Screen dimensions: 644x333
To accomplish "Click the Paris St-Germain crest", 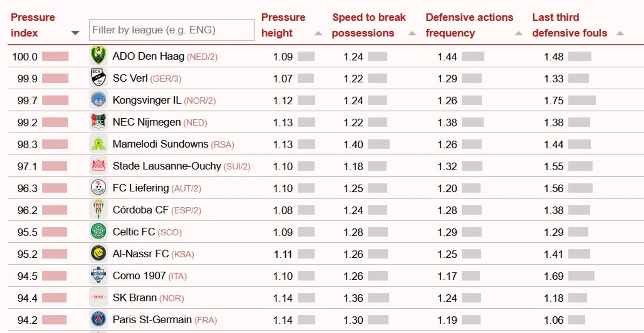I will (98, 319).
